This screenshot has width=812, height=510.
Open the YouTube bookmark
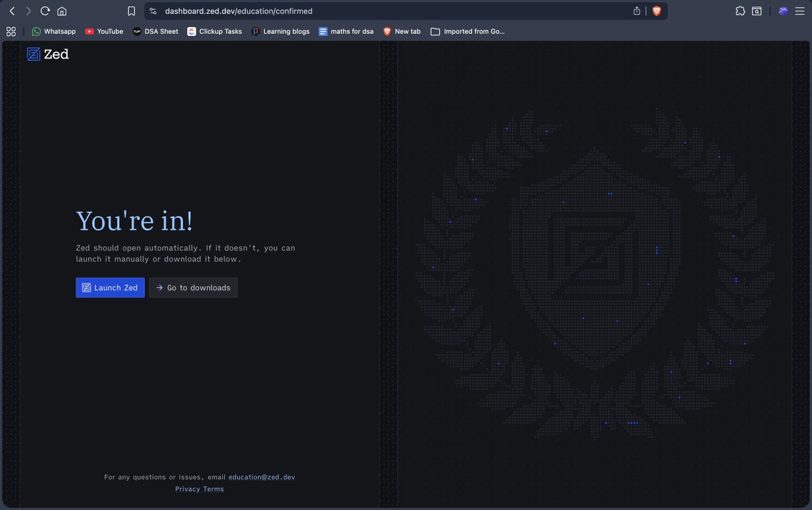(104, 32)
